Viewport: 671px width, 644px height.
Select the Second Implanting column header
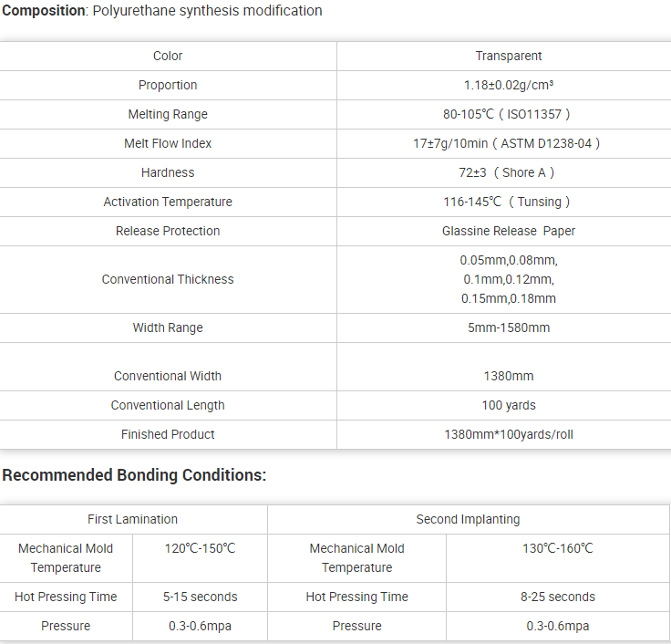[468, 519]
